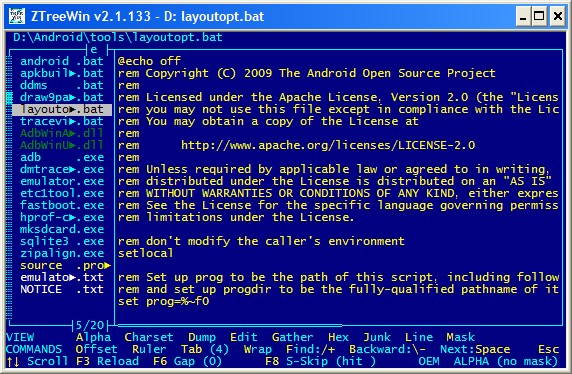Select the zipalign.exe file
572x374 pixels.
[x=62, y=253]
